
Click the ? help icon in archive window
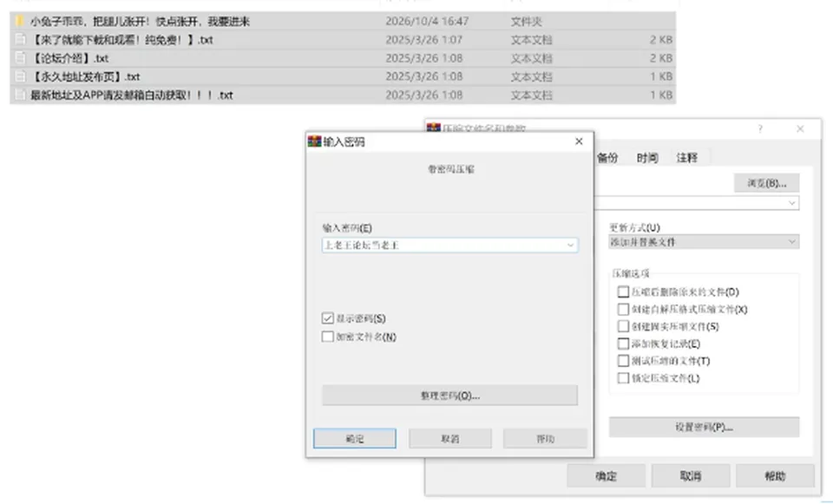[760, 128]
